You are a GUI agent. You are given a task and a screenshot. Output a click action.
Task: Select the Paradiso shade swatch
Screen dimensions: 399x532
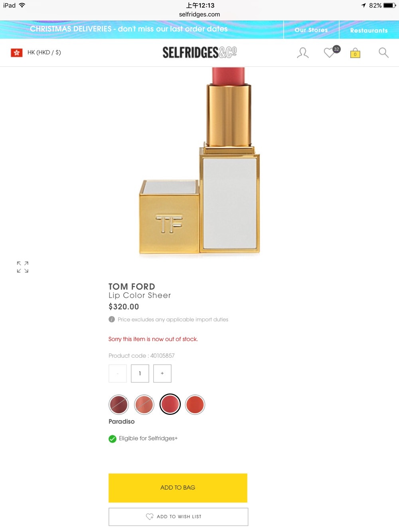tap(170, 404)
